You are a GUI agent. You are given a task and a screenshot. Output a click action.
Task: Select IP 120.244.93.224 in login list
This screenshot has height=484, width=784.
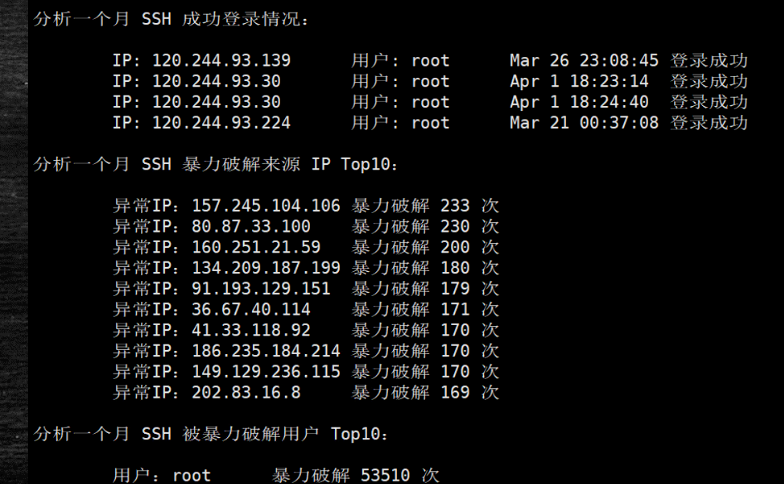click(221, 122)
